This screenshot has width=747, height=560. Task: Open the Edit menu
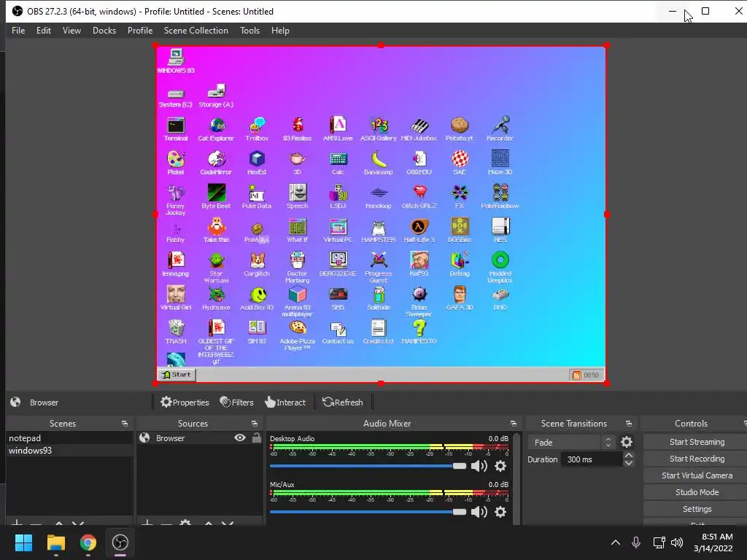click(43, 31)
